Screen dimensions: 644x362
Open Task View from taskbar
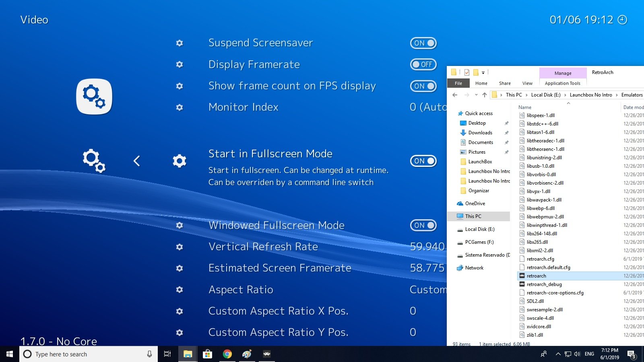[x=167, y=354]
